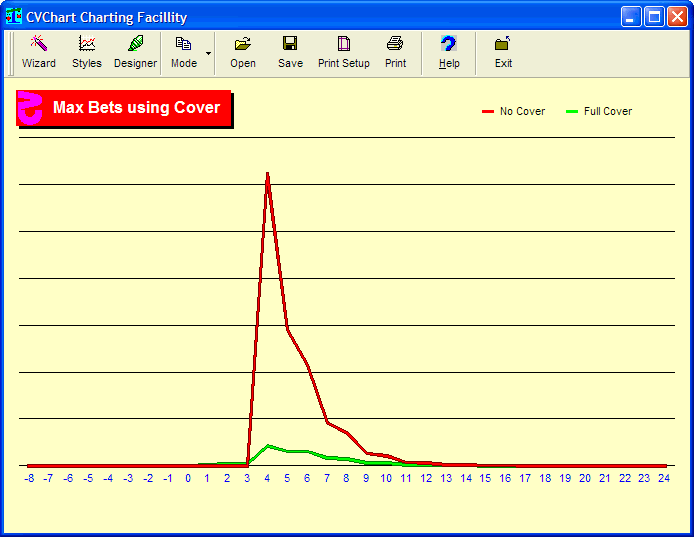Exit the charting facility
The height and width of the screenshot is (537, 694).
(x=503, y=52)
